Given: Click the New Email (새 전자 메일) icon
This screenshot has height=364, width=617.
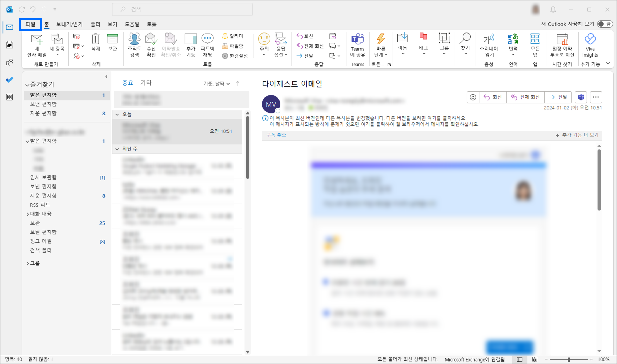Looking at the screenshot, I should (x=37, y=39).
